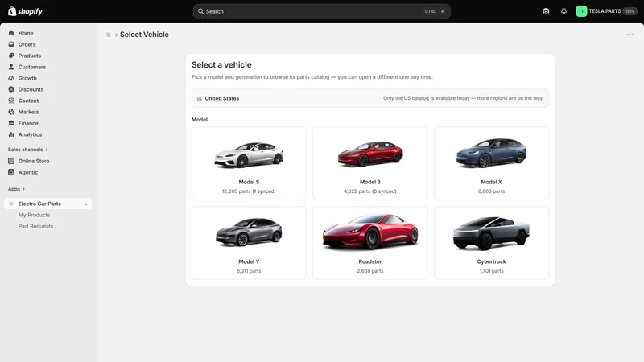Open the notifications bell
This screenshot has height=362, width=644.
point(563,11)
